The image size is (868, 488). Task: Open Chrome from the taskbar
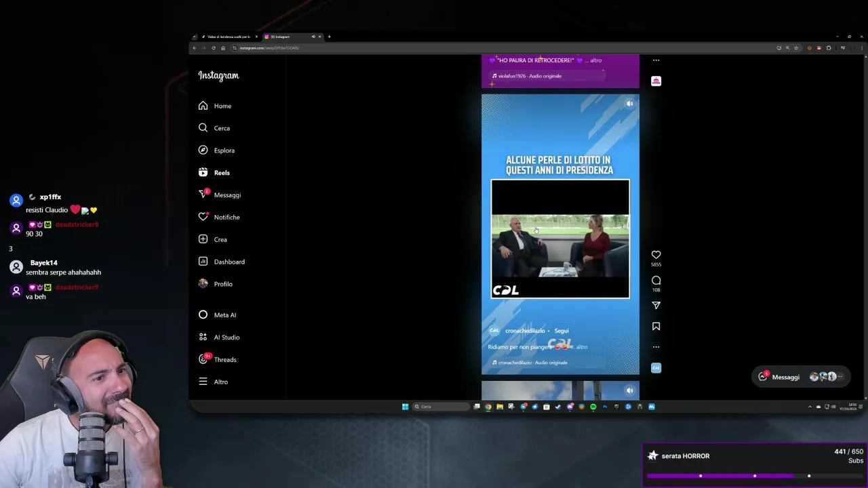(x=488, y=407)
